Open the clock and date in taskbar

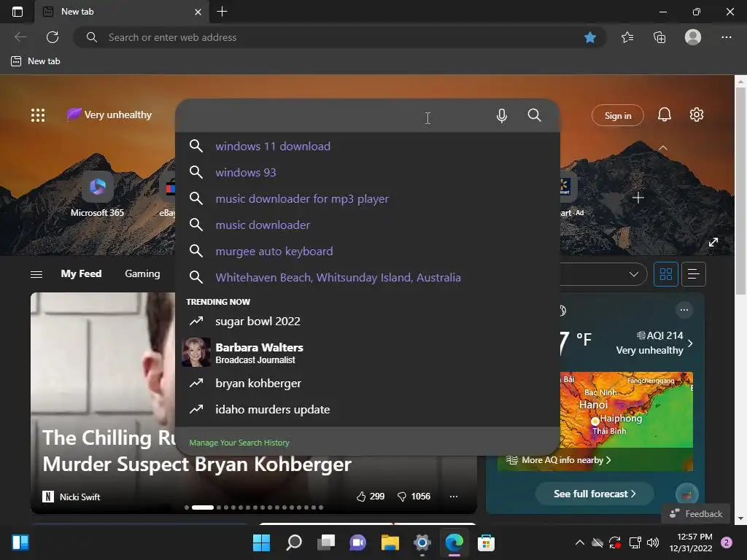(690, 542)
